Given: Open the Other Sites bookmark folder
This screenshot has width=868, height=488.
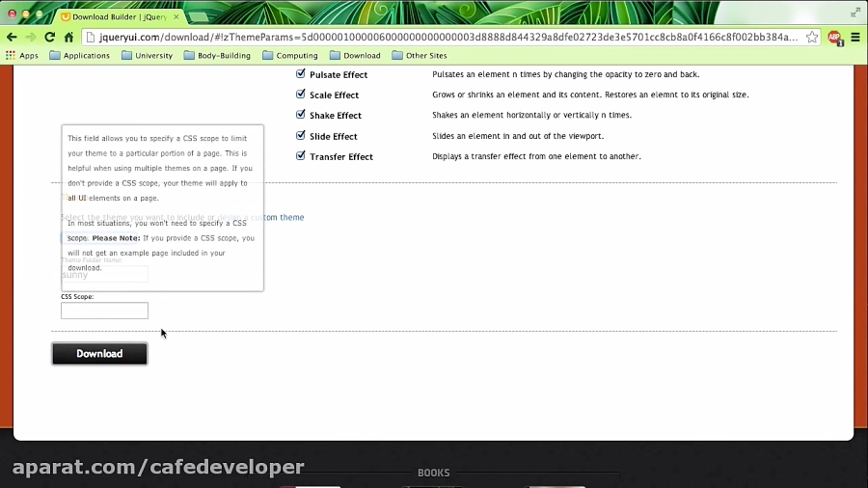Looking at the screenshot, I should 420,55.
